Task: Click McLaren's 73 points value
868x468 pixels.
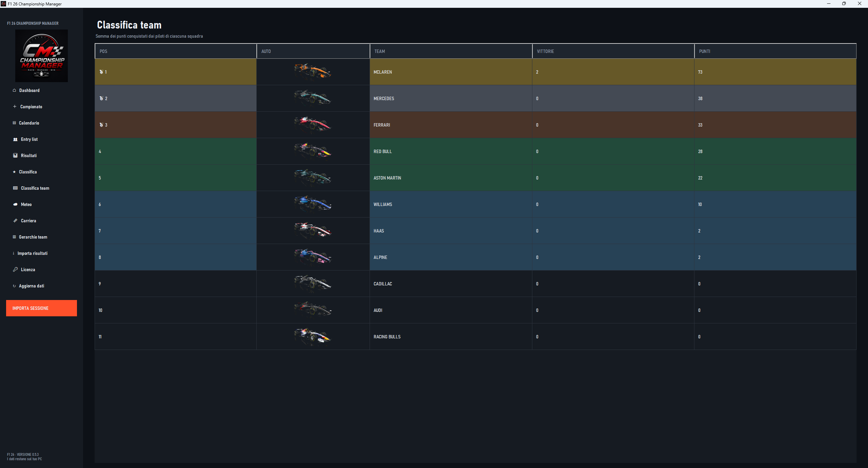Action: pos(700,72)
